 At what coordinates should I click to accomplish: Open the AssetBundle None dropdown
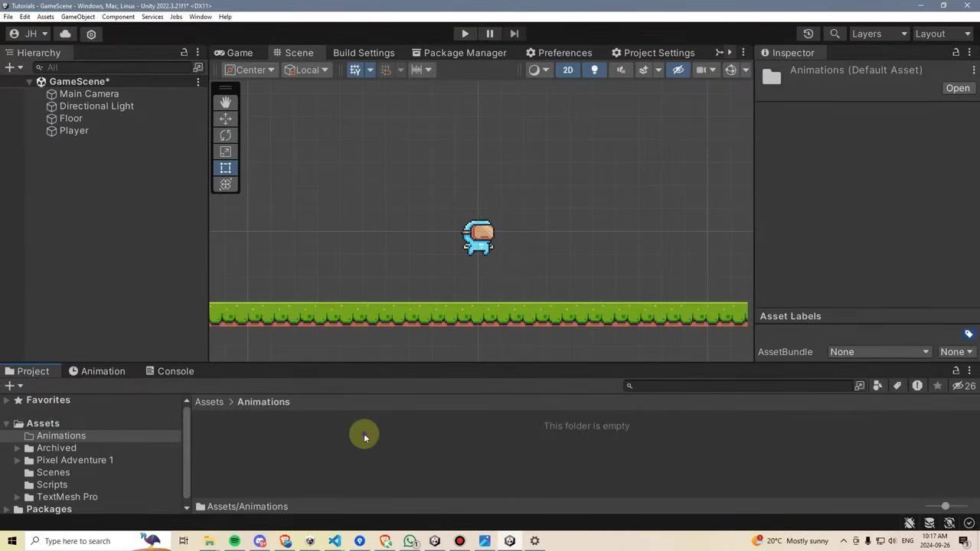[880, 352]
